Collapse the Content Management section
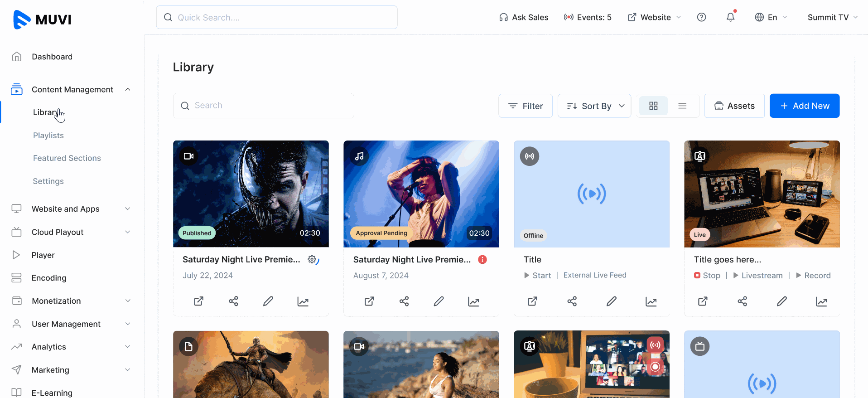Image resolution: width=868 pixels, height=398 pixels. coord(128,89)
